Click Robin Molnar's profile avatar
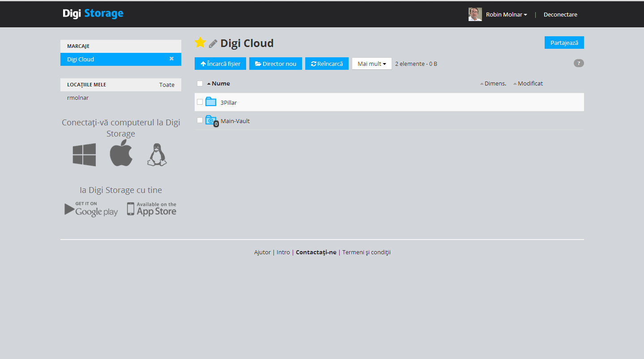This screenshot has width=644, height=359. (475, 14)
